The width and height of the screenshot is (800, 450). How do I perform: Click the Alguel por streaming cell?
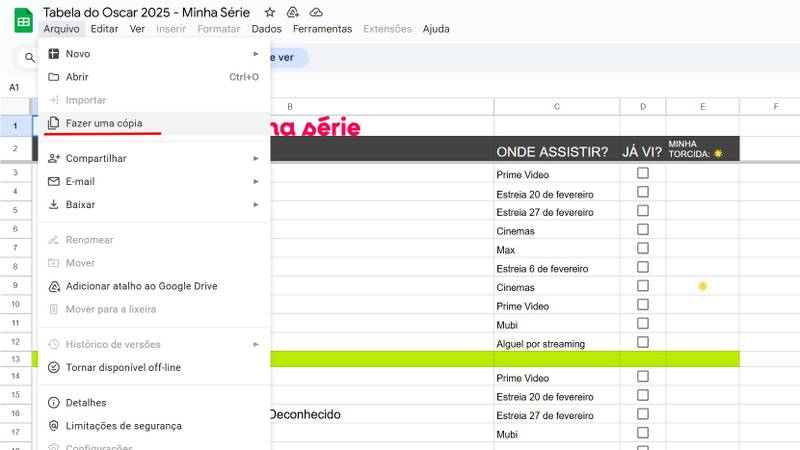pos(557,342)
